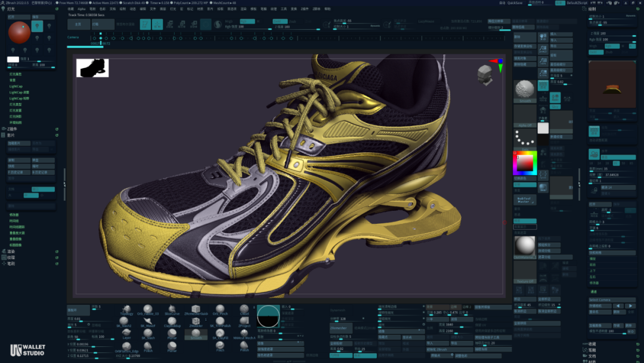Click the DefaultZScript button
The image size is (644, 363).
pos(577,3)
